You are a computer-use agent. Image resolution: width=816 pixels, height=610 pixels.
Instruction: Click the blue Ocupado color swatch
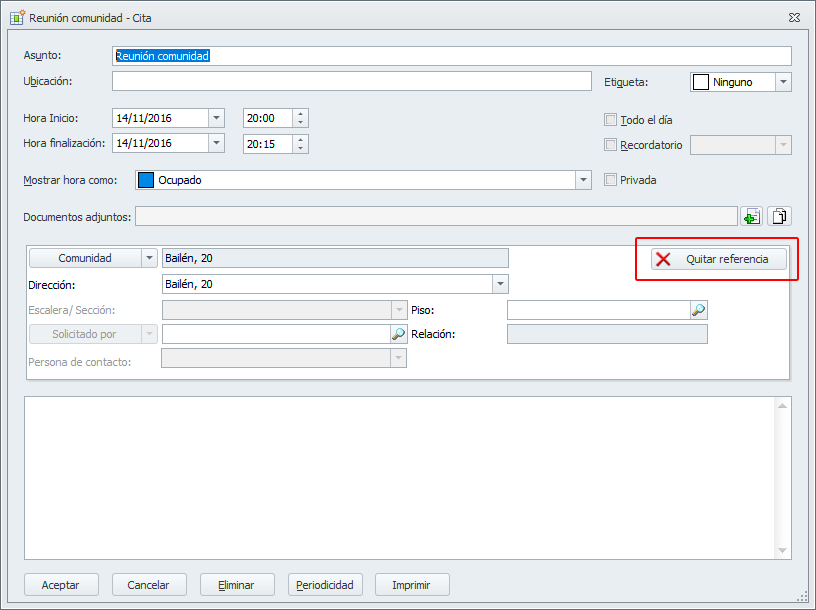(146, 180)
